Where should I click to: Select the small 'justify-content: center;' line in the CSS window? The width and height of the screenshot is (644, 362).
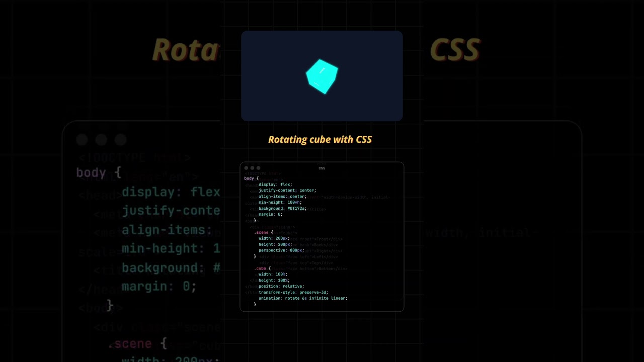287,191
